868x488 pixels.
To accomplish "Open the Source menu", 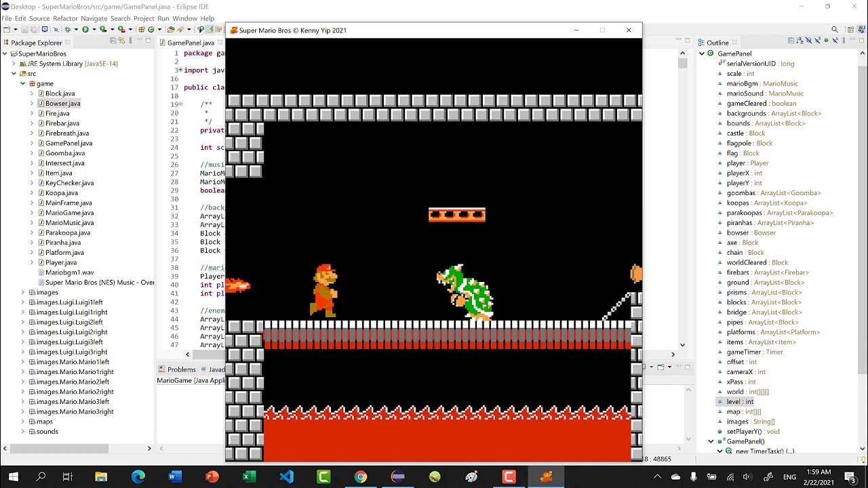I will click(39, 18).
